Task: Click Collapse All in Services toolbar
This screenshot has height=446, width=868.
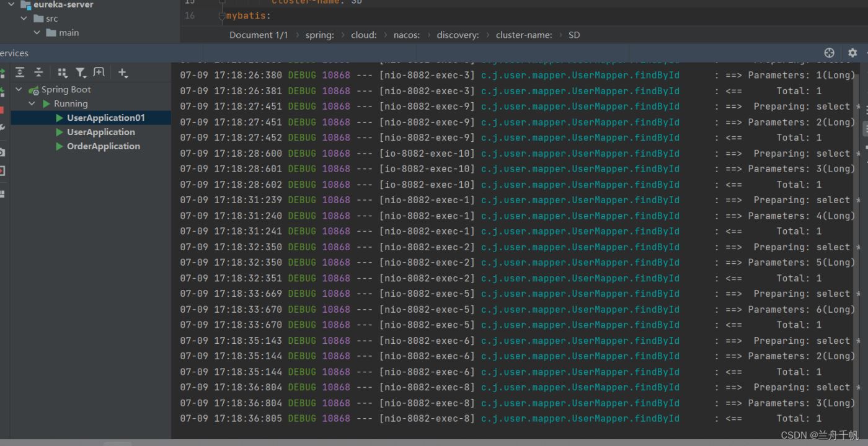Action: click(38, 72)
